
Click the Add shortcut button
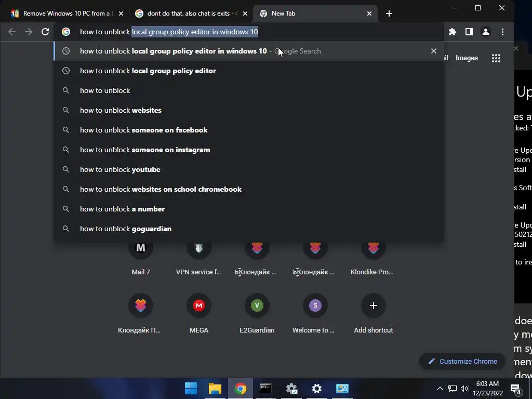[x=373, y=314]
